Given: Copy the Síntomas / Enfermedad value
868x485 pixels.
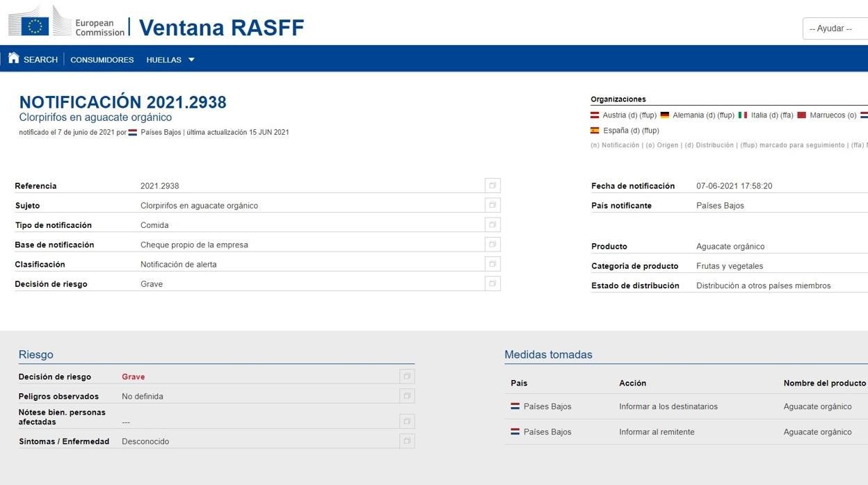Looking at the screenshot, I should click(407, 441).
